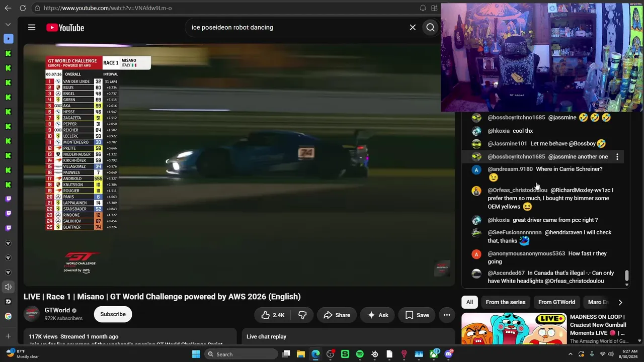Focus the YouTube search box
Screen dimensions: 644x362
(297, 28)
